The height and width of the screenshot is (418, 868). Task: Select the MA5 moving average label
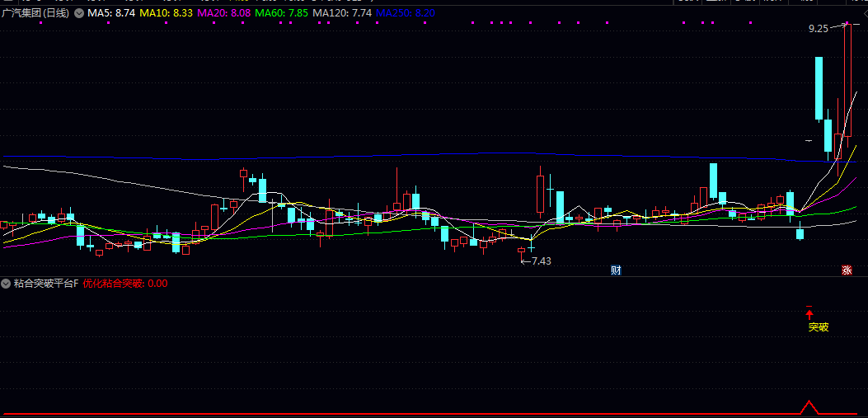(x=110, y=13)
